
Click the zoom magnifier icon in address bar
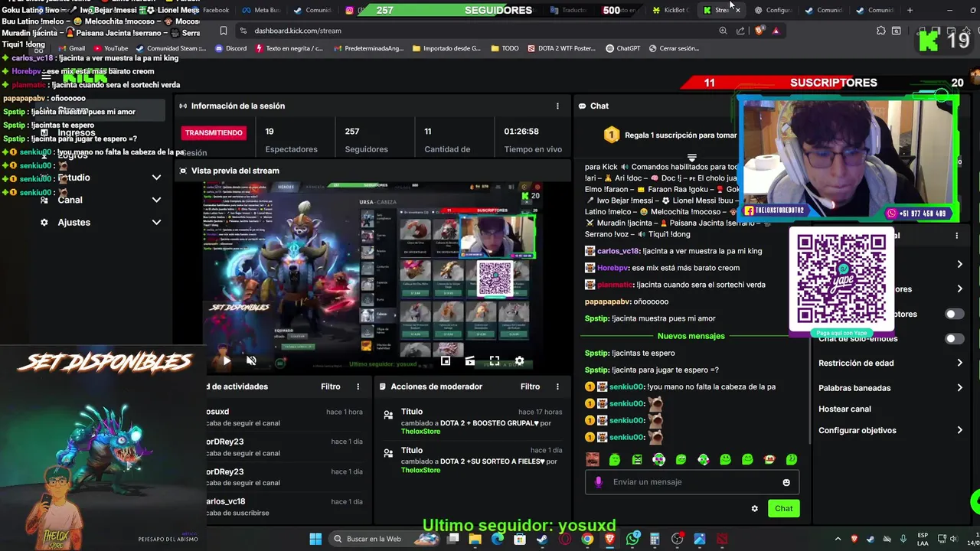pos(723,31)
